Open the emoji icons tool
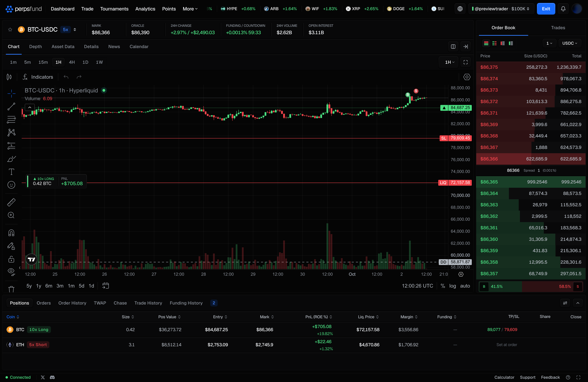 (x=11, y=185)
